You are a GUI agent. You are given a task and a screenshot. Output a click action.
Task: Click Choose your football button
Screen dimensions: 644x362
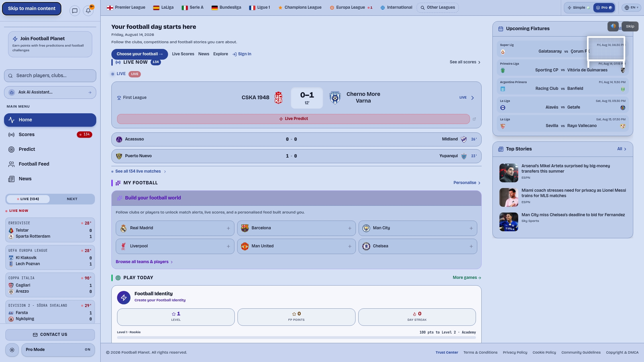coord(140,54)
